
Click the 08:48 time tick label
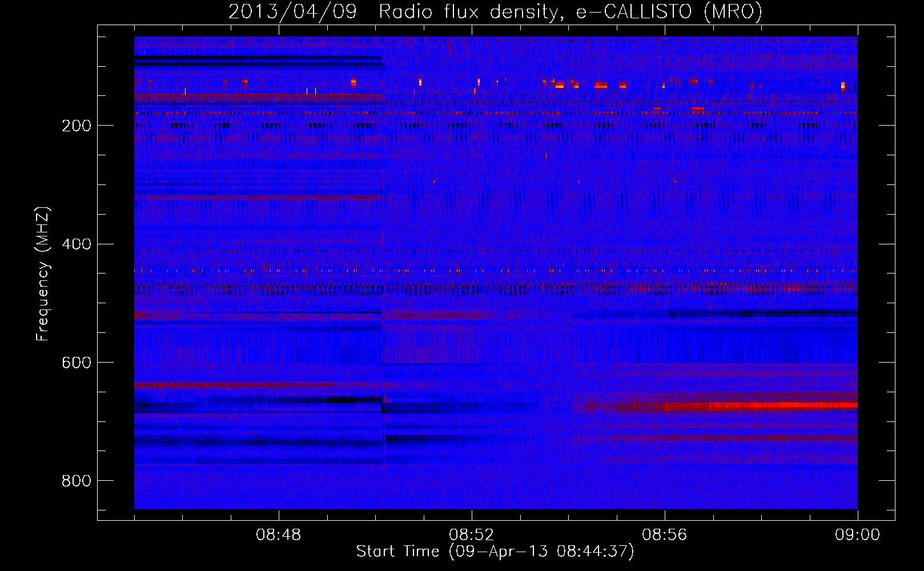pyautogui.click(x=279, y=535)
